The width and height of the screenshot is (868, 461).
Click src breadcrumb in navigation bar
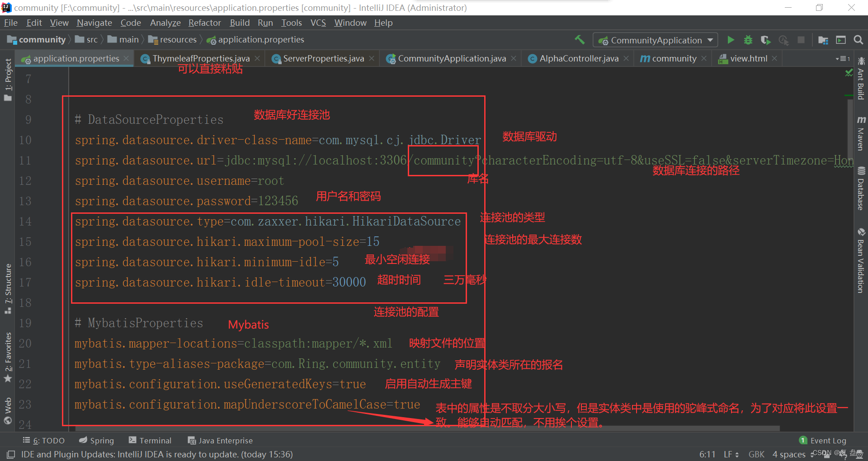pyautogui.click(x=86, y=40)
